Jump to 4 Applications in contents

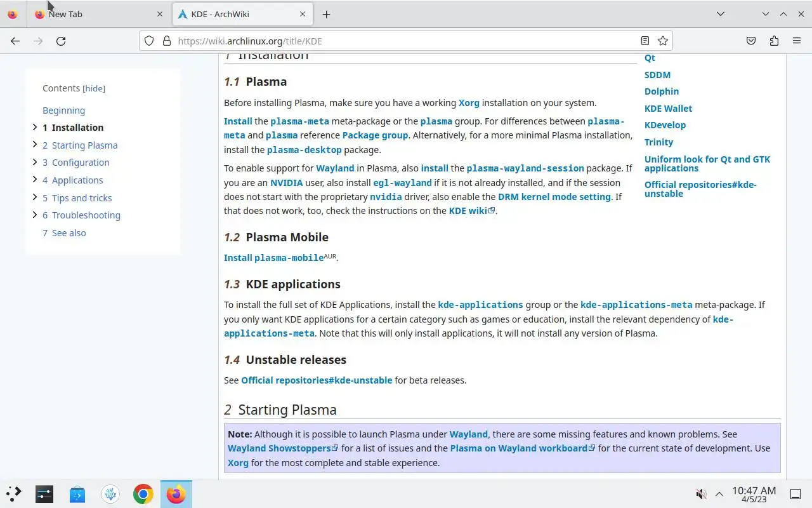72,180
